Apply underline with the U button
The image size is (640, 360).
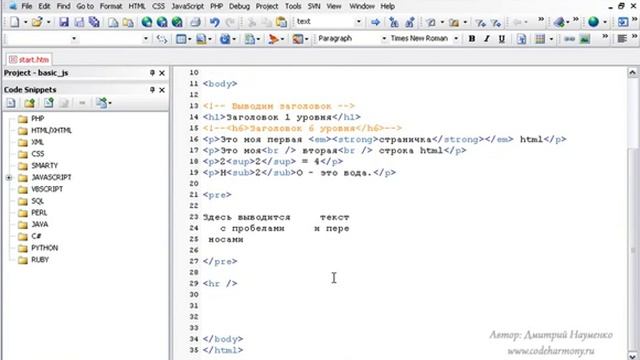(x=502, y=39)
